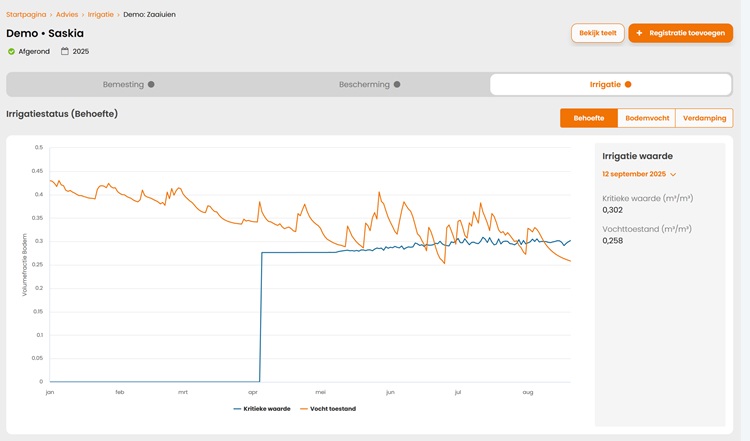
Task: Click the Bekijk teelt button
Action: (x=597, y=33)
